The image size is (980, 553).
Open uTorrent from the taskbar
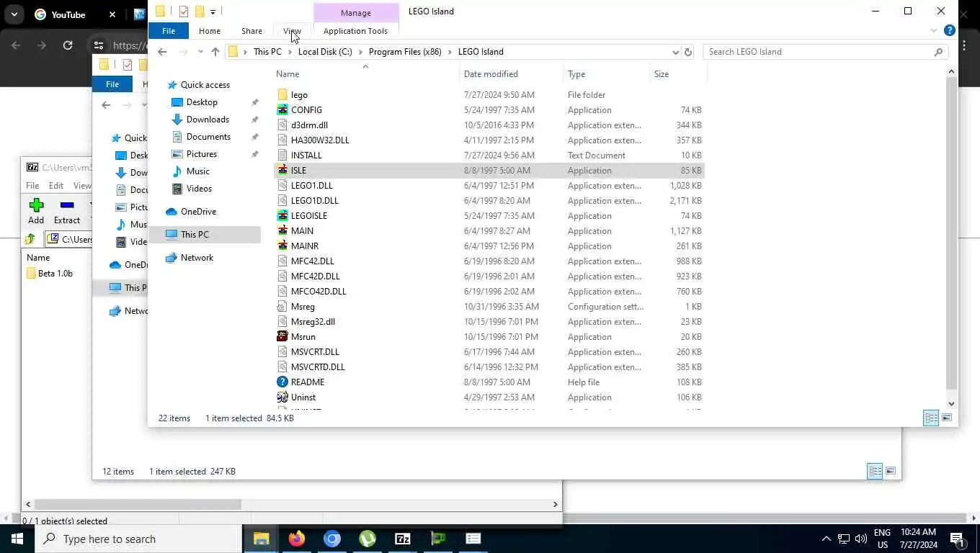[367, 539]
